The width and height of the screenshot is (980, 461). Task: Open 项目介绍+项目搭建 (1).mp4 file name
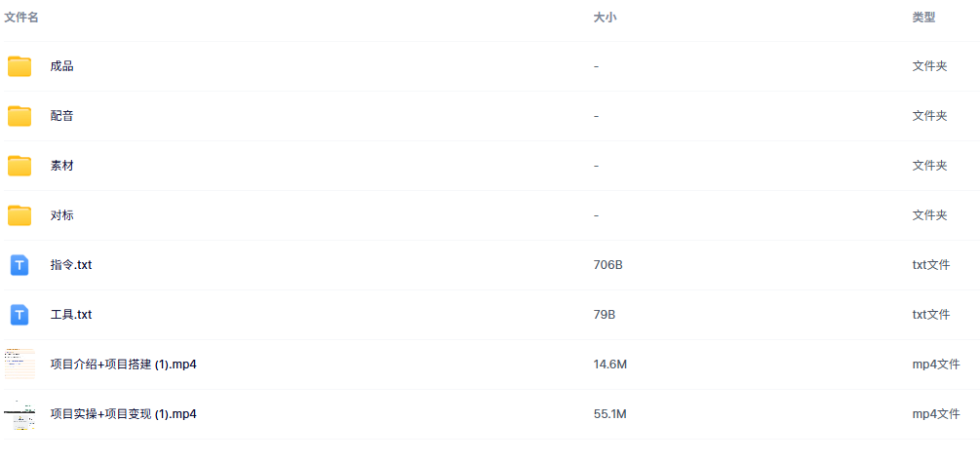pos(124,365)
